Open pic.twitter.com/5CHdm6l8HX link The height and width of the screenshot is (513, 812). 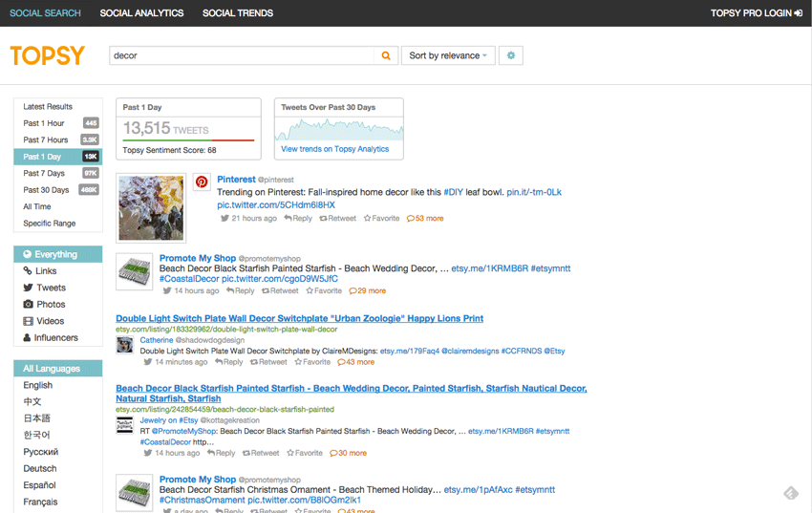point(276,205)
